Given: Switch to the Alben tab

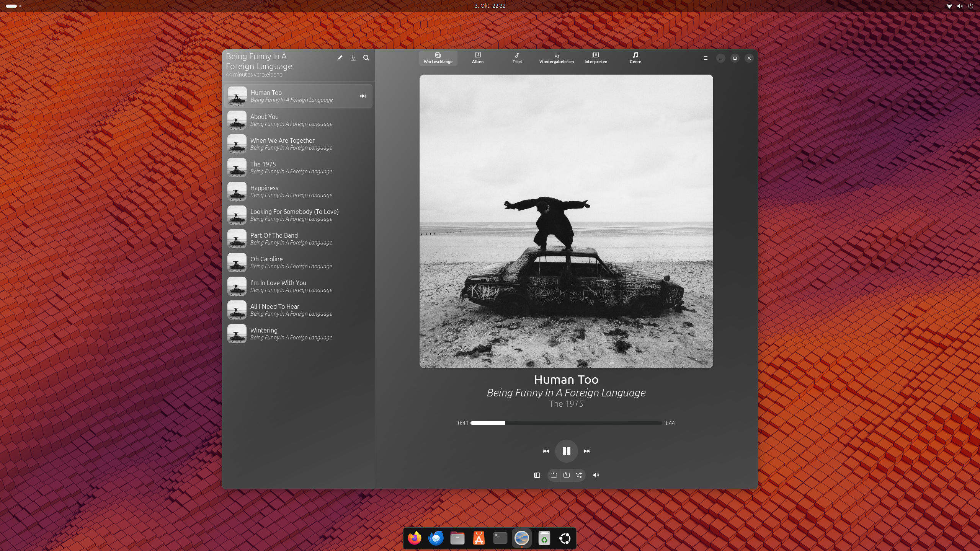Looking at the screenshot, I should pyautogui.click(x=477, y=58).
